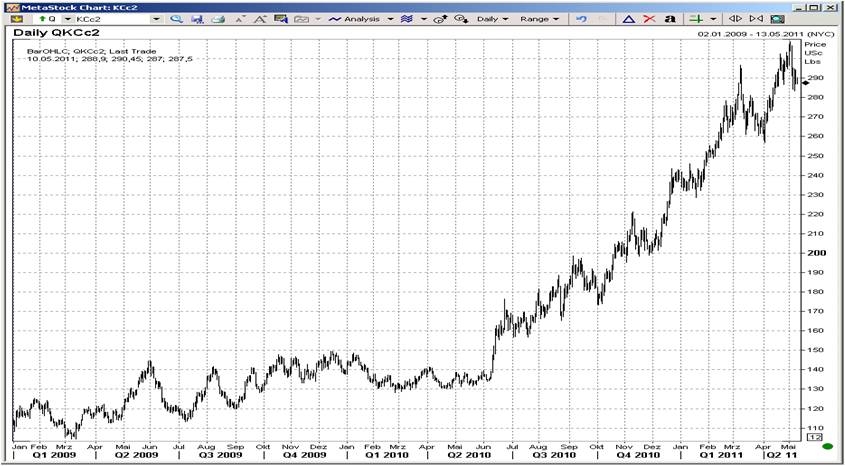Click the yellow icon at toolbar's left end
Image resolution: width=845 pixels, height=466 pixels.
pos(17,19)
